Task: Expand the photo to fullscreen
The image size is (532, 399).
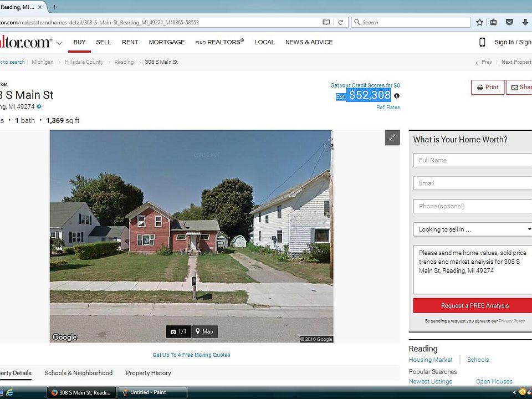Action: (392, 138)
